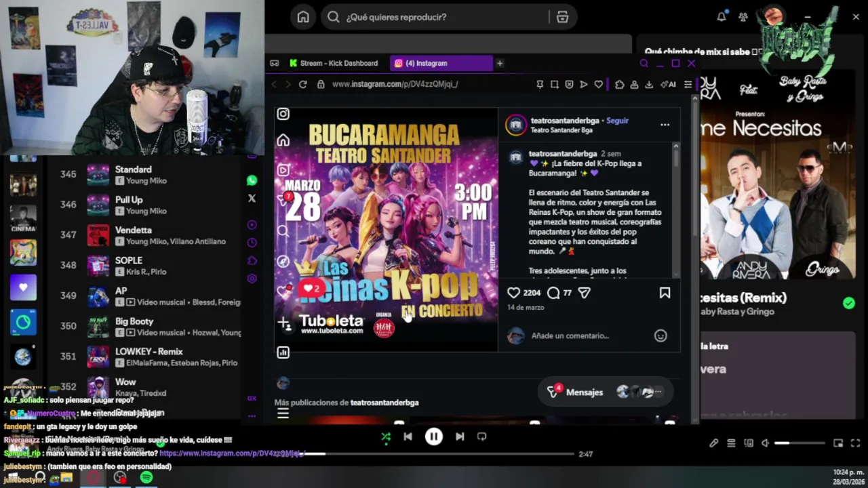This screenshot has width=868, height=488.
Task: Click the instagram.com address bar URL
Action: 395,84
